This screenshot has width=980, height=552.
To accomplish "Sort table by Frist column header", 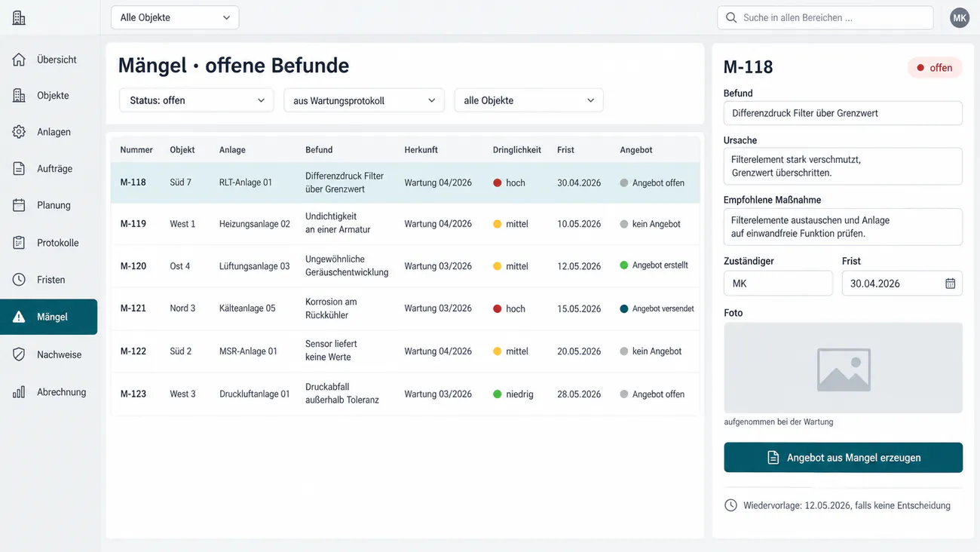I will tap(565, 150).
